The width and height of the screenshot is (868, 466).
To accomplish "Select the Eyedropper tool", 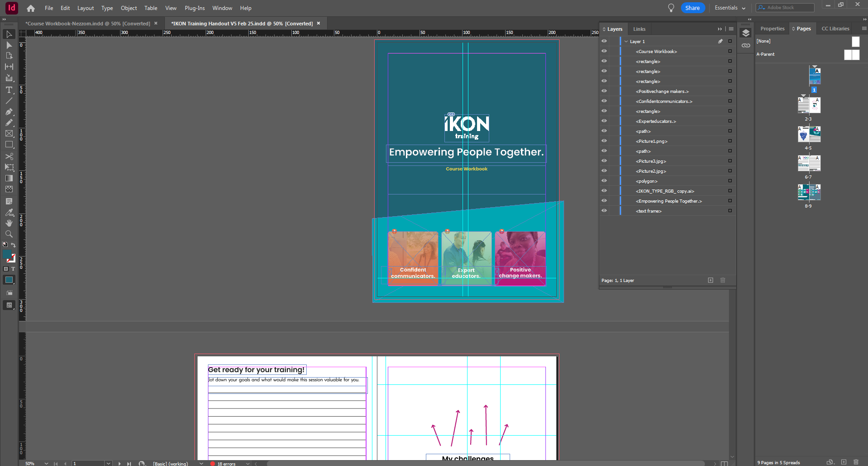I will [x=9, y=212].
